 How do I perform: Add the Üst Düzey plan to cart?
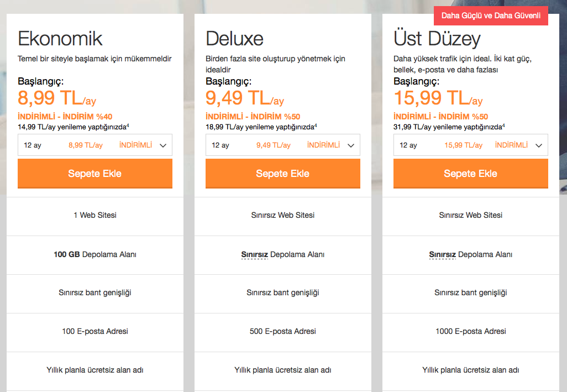click(470, 174)
